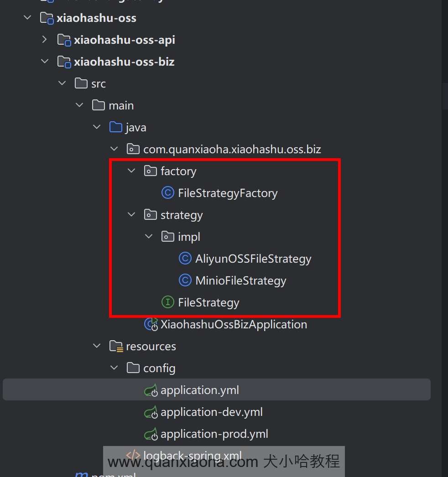Click the MinioFileStrategy class icon

pos(185,280)
